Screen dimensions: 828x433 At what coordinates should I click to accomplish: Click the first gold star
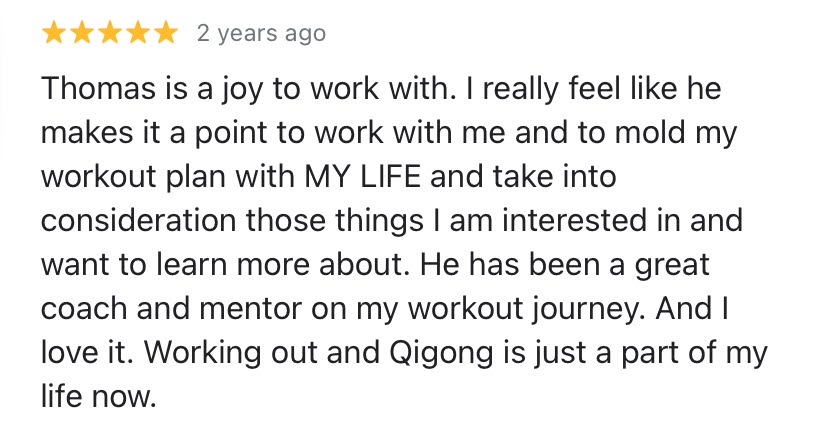point(54,34)
